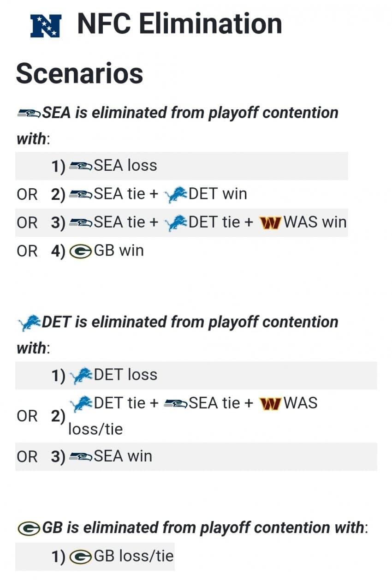
Task: Click the "DET is eliminated from playoff contention" heading
Action: pos(190,322)
